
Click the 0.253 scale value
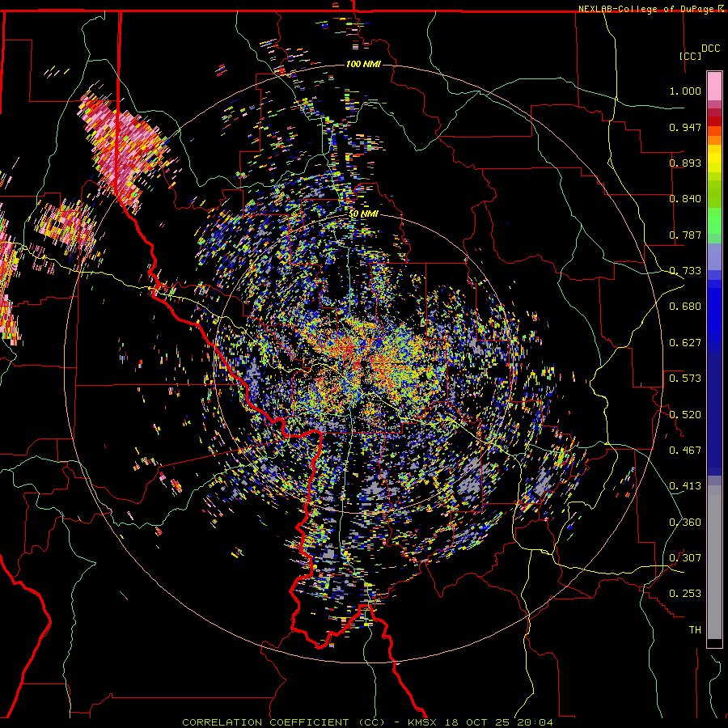685,594
